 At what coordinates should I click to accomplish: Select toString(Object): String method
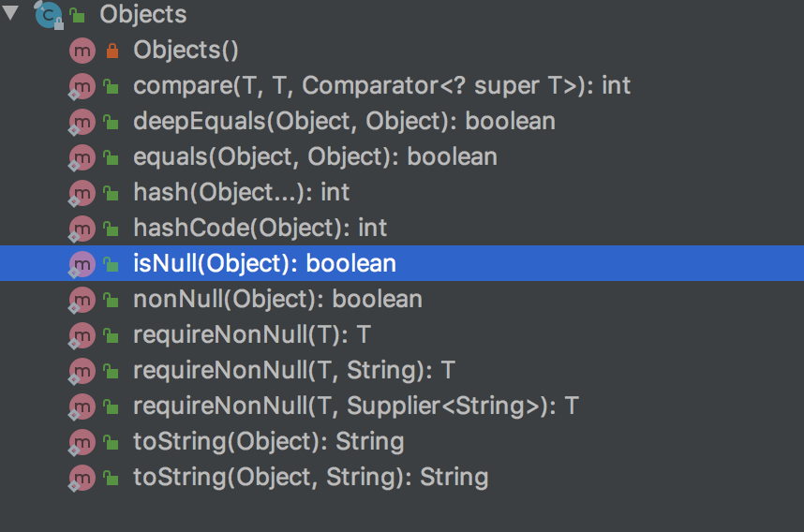click(268, 442)
